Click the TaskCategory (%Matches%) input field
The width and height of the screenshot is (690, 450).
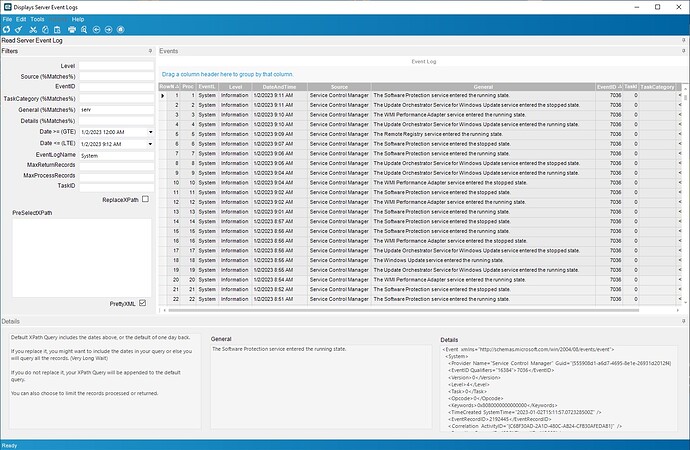click(117, 99)
